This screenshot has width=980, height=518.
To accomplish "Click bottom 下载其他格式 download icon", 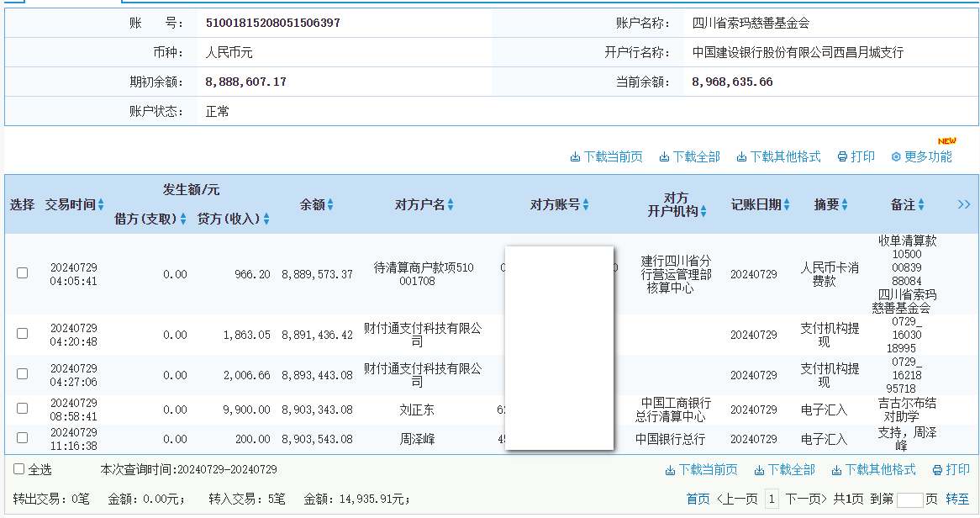I will click(x=836, y=470).
